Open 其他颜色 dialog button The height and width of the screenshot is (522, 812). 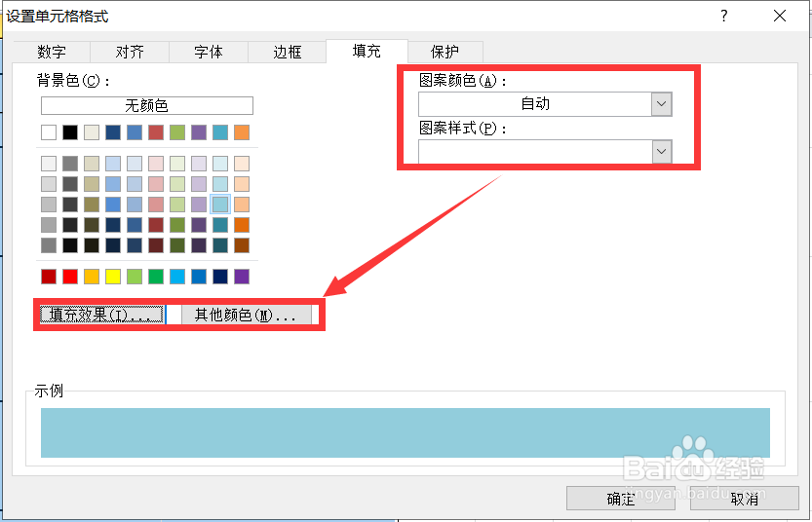[x=246, y=314]
